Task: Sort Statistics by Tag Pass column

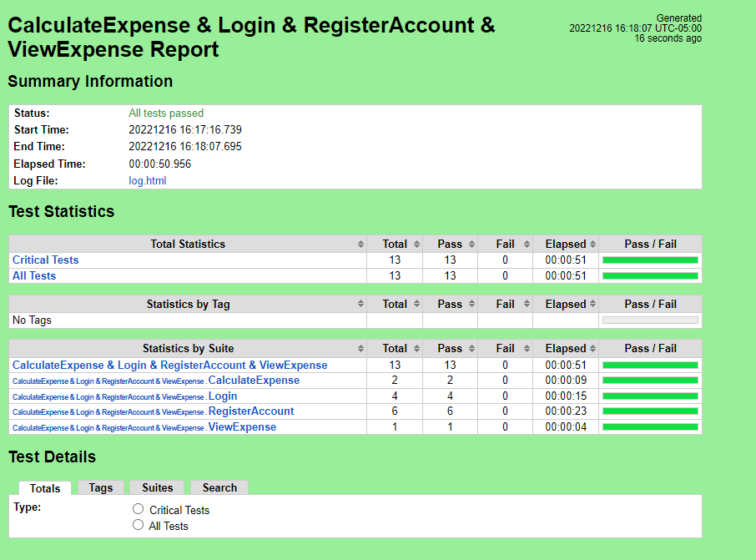Action: [471, 304]
